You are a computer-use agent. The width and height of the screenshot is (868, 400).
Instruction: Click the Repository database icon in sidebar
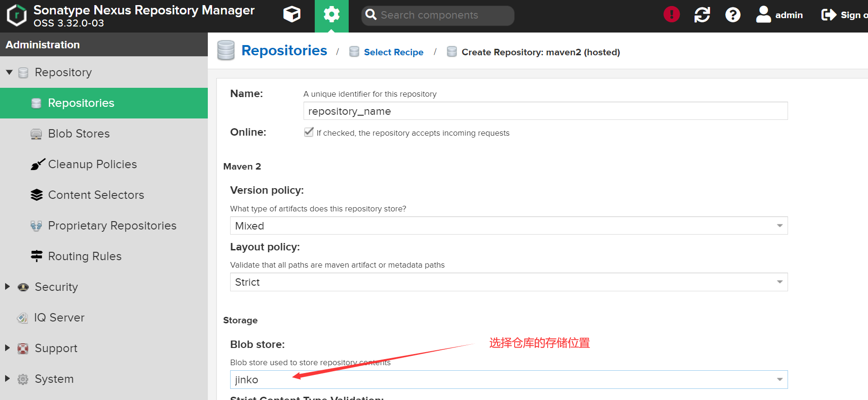23,72
